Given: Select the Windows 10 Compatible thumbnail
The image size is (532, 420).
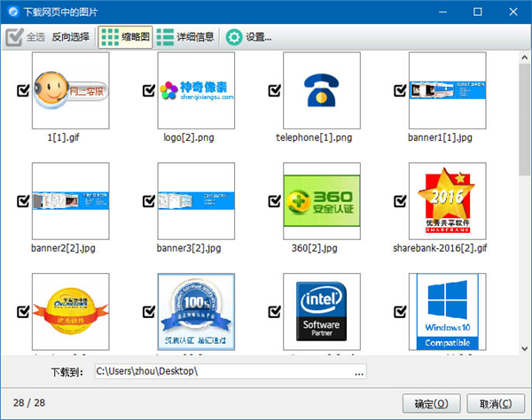Looking at the screenshot, I should tap(446, 312).
